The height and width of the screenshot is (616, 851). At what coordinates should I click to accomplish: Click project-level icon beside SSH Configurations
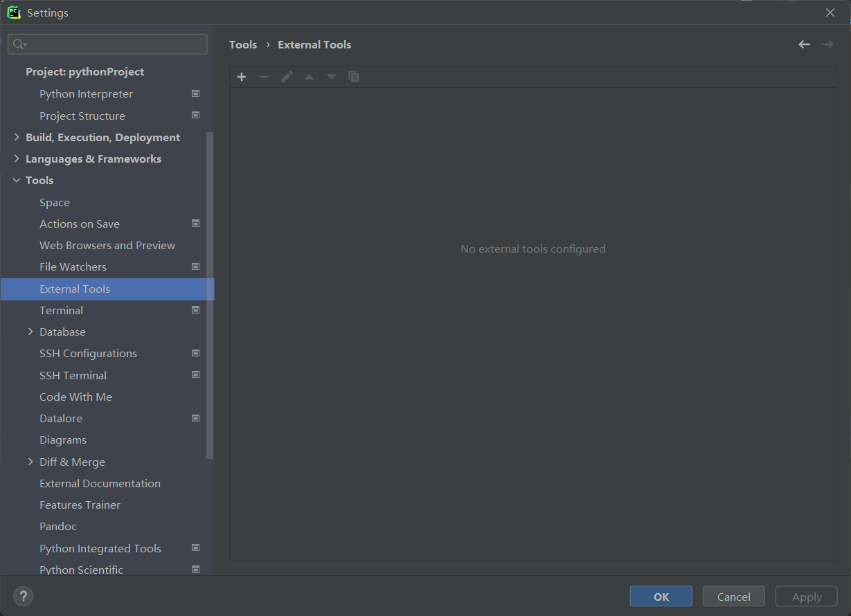(x=195, y=353)
